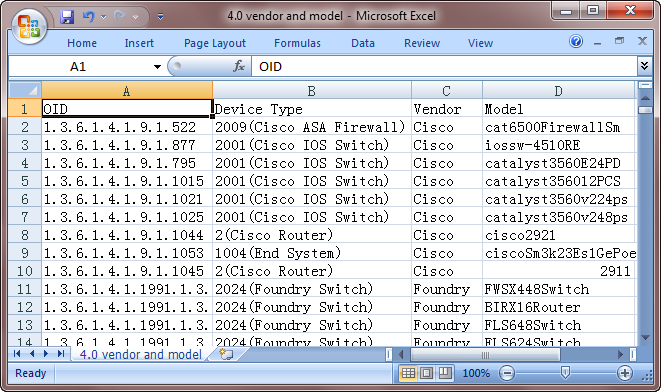Open the Office Button menu
This screenshot has height=392, width=661.
coord(28,26)
